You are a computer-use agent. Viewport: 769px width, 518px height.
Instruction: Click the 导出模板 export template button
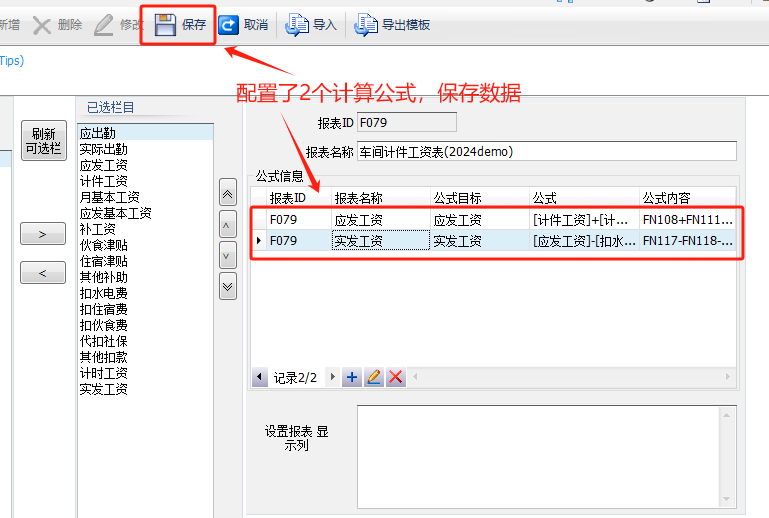(392, 25)
